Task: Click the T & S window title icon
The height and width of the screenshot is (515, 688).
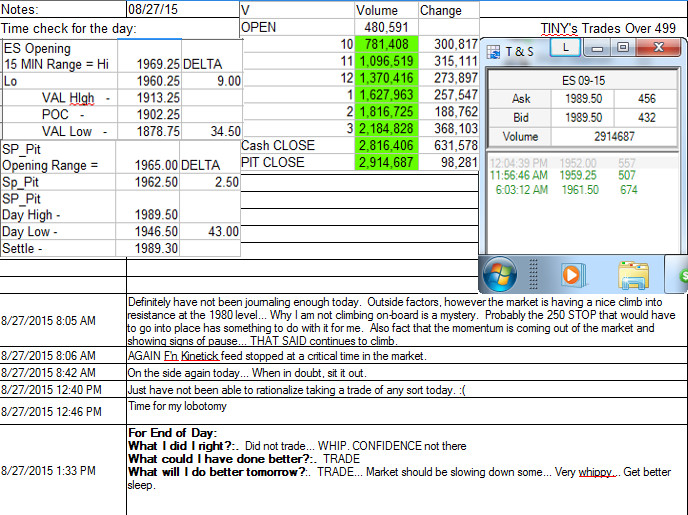Action: 493,52
